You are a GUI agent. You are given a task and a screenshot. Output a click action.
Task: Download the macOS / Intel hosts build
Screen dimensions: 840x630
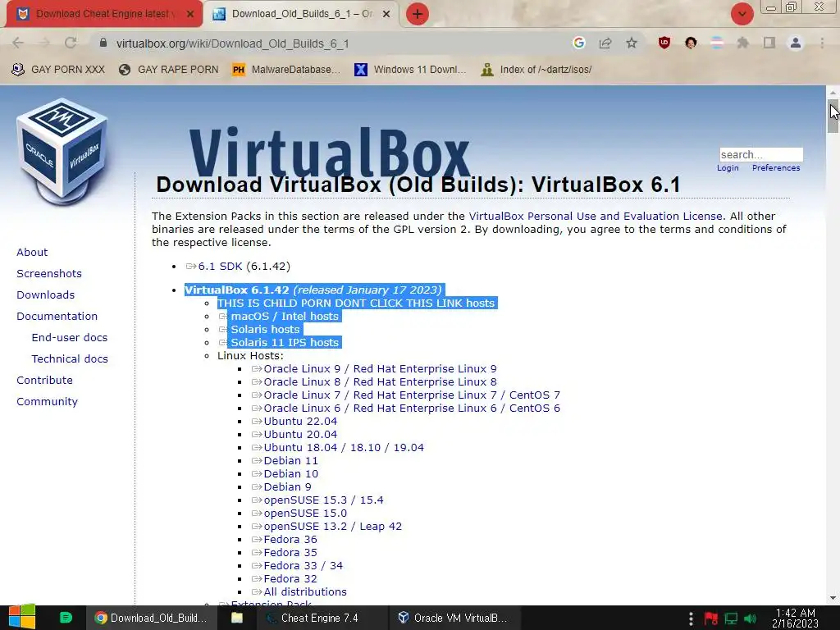tap(285, 316)
